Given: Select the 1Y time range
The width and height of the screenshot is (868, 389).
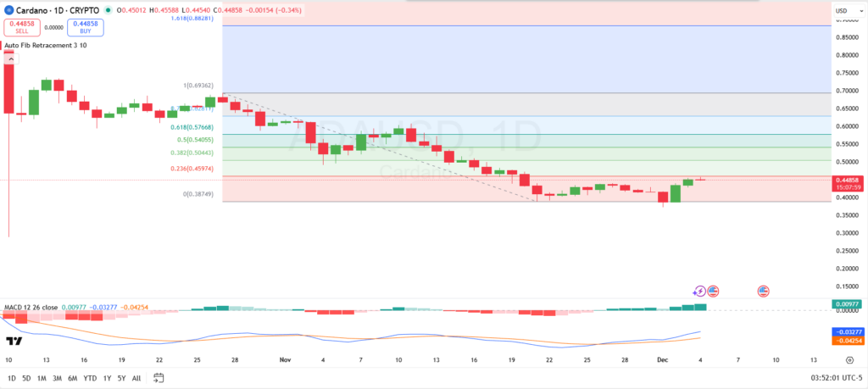Looking at the screenshot, I should coord(107,379).
